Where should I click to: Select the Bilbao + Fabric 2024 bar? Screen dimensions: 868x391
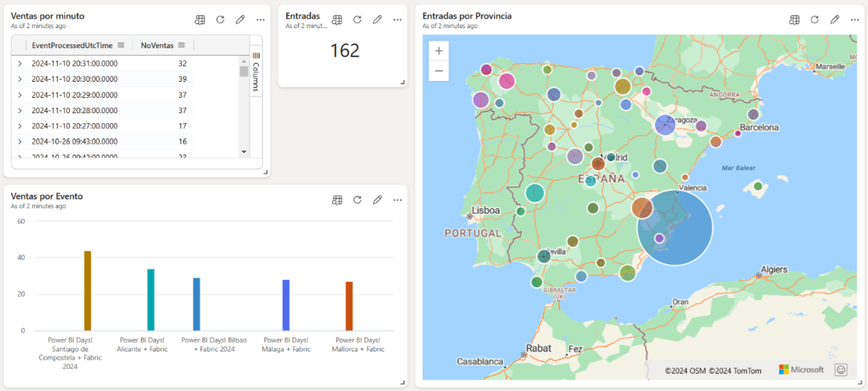pyautogui.click(x=196, y=304)
